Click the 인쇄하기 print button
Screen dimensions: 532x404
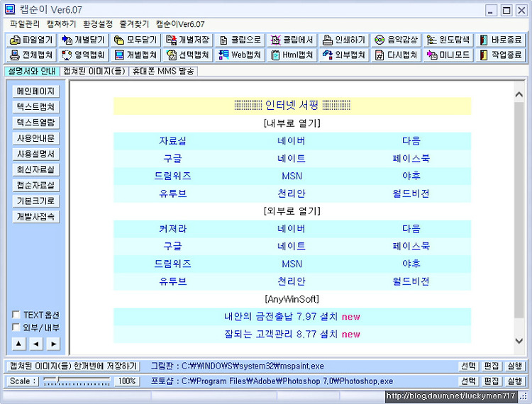[x=344, y=40]
